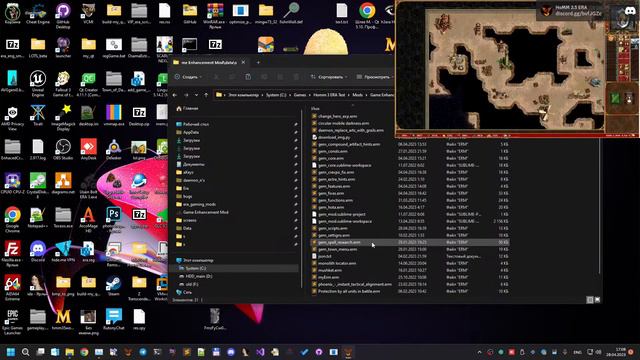
Task: Select the AnyDesk desktop icon
Action: click(x=88, y=149)
